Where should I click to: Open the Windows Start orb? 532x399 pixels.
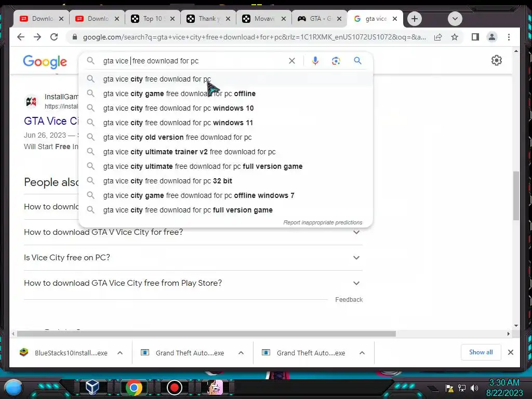coord(14,388)
